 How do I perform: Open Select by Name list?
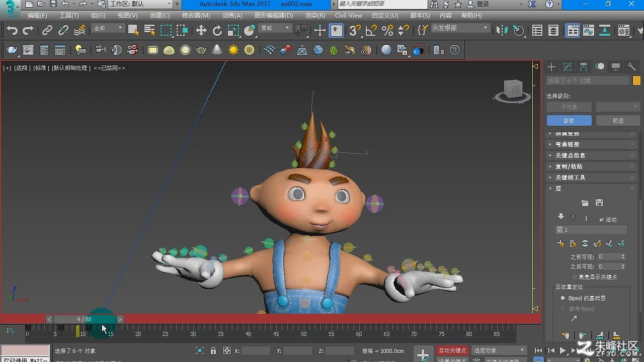click(149, 31)
